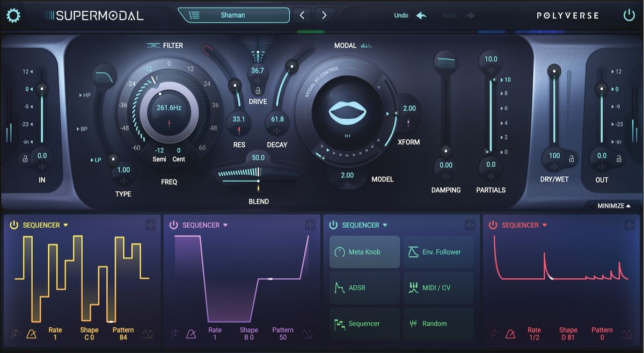Select MIDI / CV modulator type
Image resolution: width=644 pixels, height=353 pixels.
pyautogui.click(x=438, y=287)
